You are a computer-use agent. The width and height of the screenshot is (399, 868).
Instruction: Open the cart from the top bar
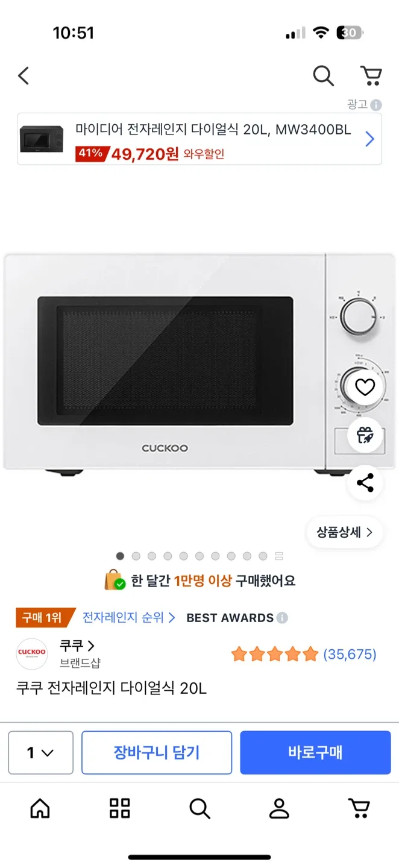[x=371, y=76]
